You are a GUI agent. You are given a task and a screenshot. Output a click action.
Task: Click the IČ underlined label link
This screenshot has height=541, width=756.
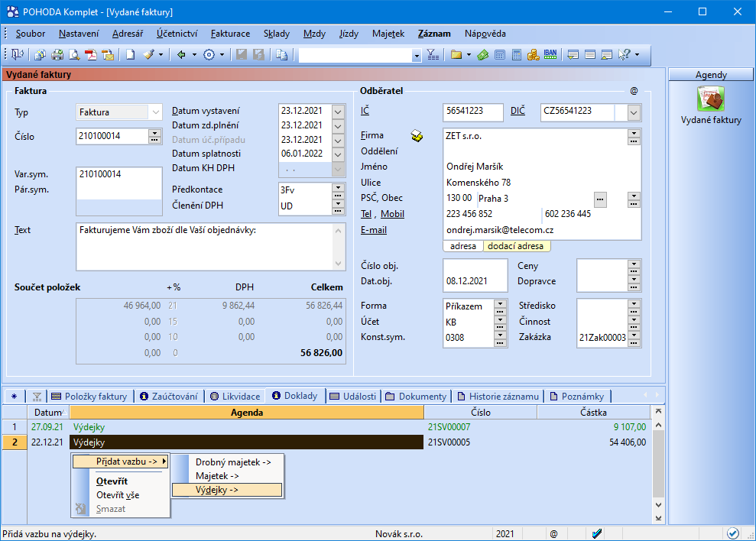coord(365,111)
